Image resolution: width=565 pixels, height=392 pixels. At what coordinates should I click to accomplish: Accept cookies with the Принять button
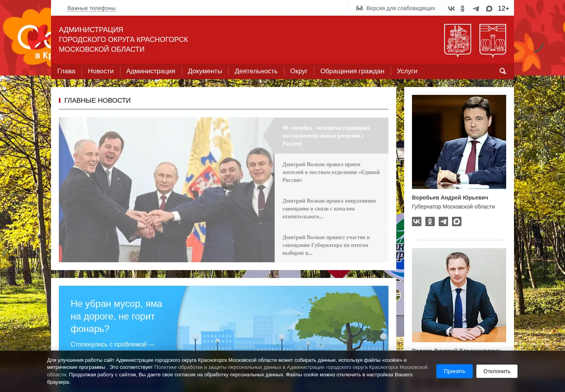(454, 371)
